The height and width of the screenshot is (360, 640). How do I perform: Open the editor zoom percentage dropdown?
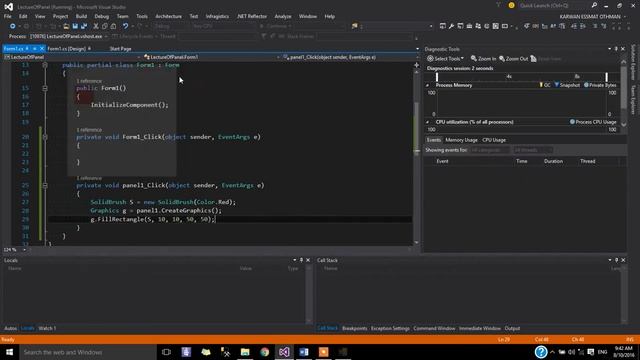(x=24, y=249)
